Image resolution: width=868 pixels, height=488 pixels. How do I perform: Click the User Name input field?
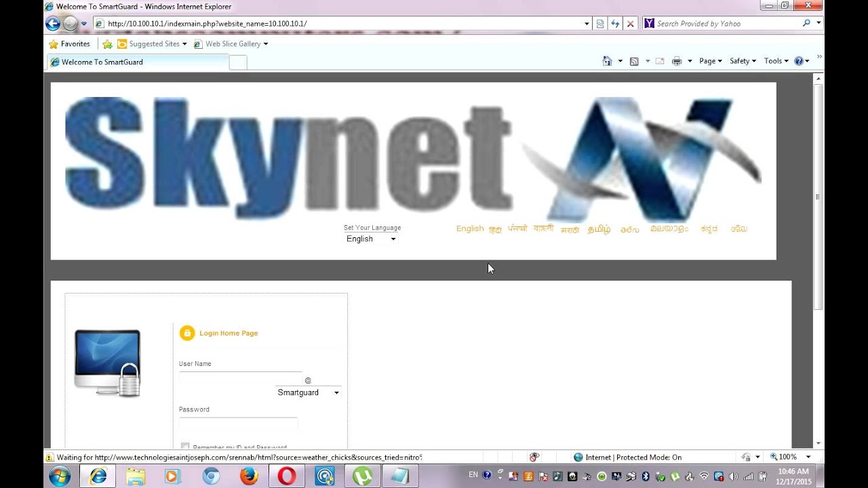click(x=240, y=378)
